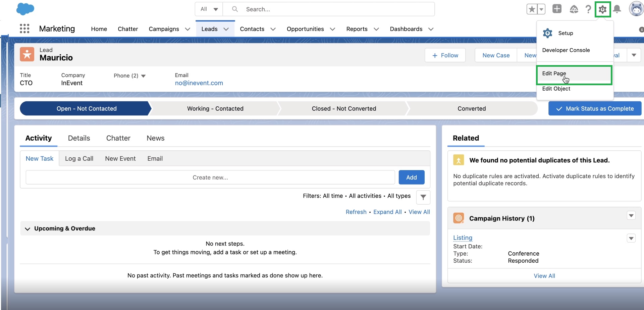The height and width of the screenshot is (310, 644).
Task: Switch to the Details record tab
Action: 79,138
